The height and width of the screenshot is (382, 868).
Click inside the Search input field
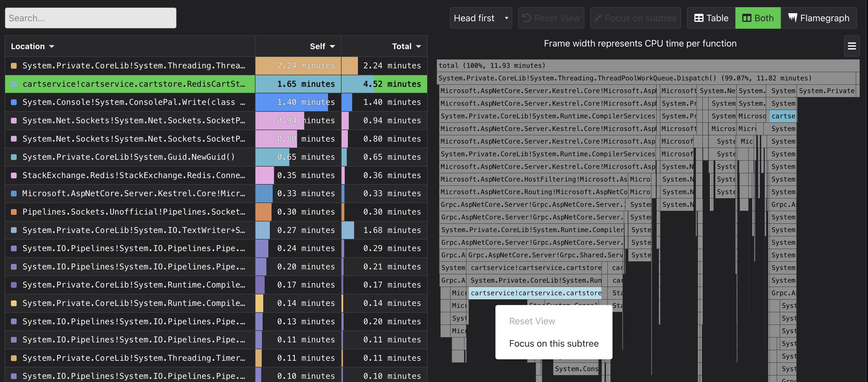[90, 18]
